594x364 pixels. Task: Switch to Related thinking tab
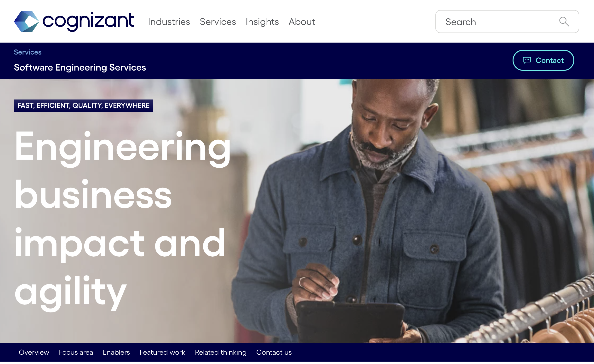(x=221, y=353)
